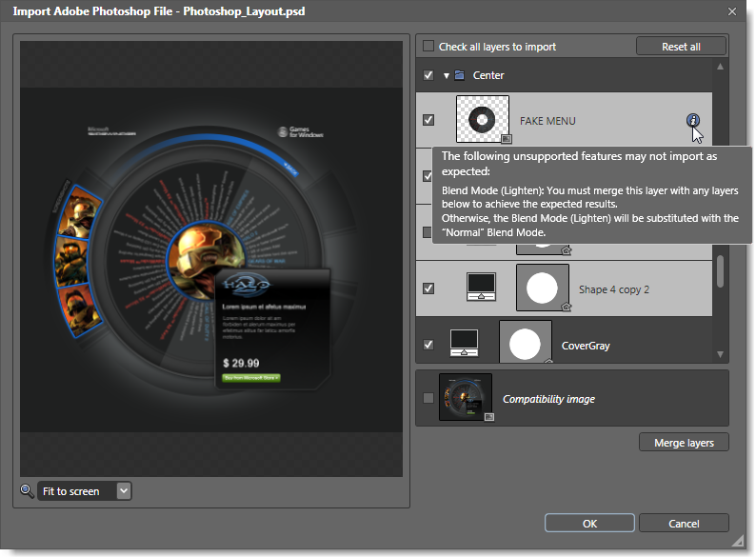The image size is (756, 557).
Task: Check the Compatibility image checkbox
Action: coord(428,398)
